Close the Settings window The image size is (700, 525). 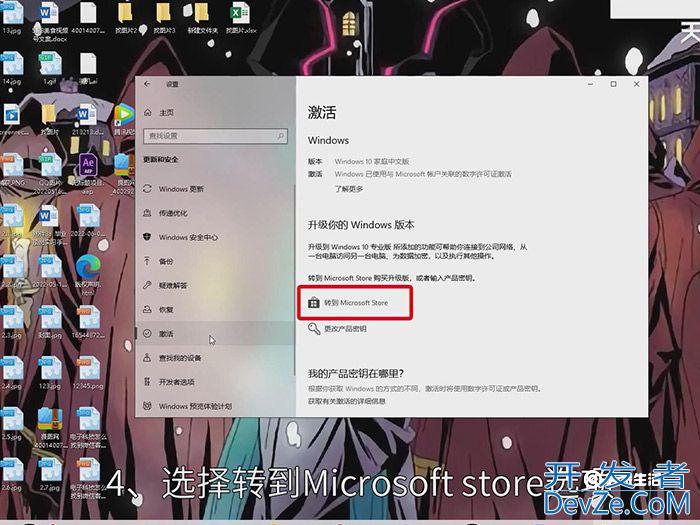click(x=637, y=84)
